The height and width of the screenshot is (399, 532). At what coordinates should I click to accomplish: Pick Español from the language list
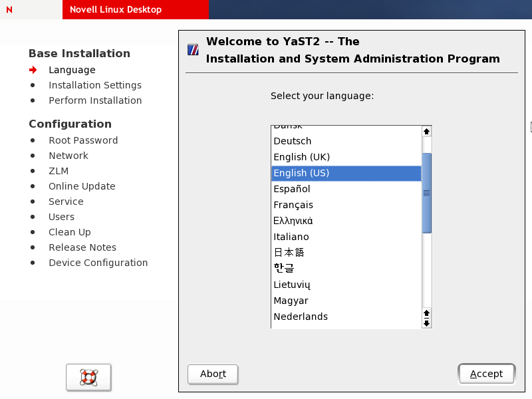pos(292,189)
